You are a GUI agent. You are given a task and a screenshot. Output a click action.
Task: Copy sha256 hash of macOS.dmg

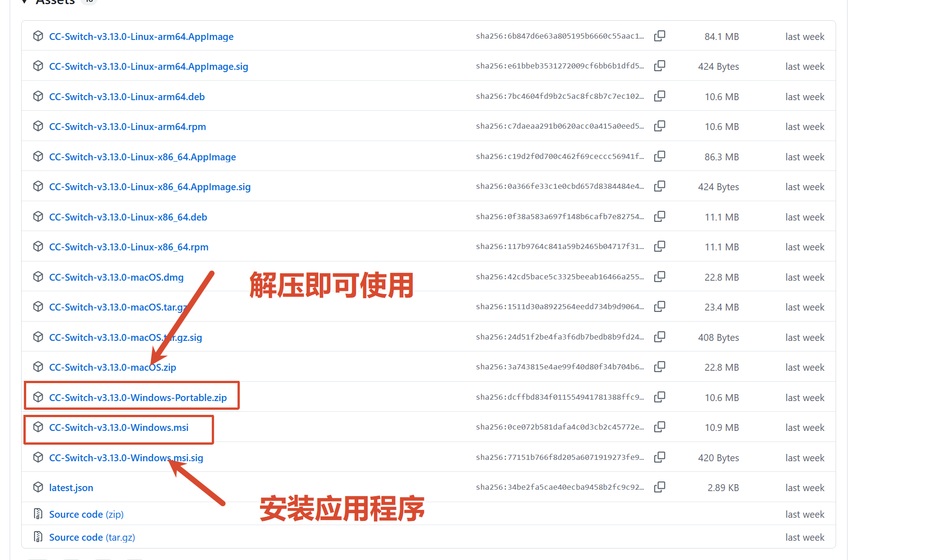click(659, 277)
